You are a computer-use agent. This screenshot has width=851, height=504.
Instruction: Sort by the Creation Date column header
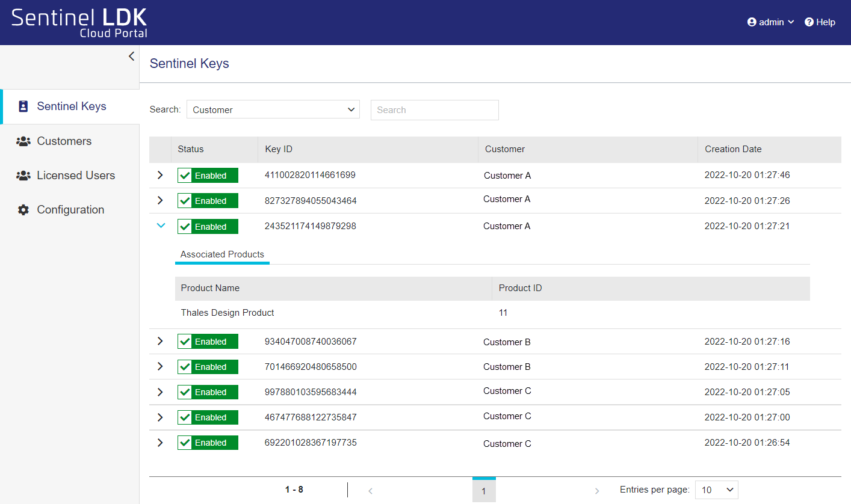pyautogui.click(x=733, y=149)
